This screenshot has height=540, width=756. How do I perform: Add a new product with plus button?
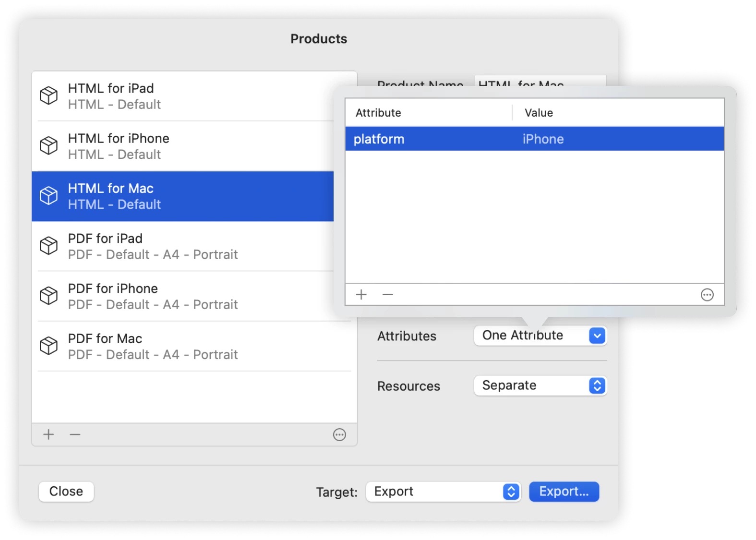coord(48,435)
